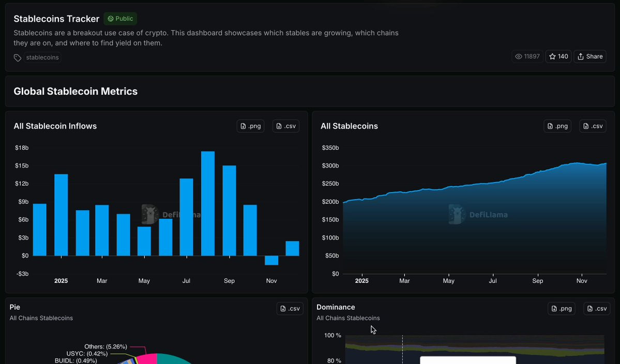Screen dimensions: 620x364
Task: Download All Stablecoin Inflows as .png
Action: click(250, 126)
